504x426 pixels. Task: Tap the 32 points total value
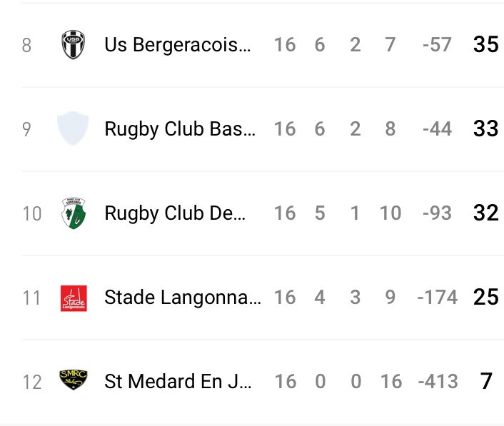(x=485, y=213)
